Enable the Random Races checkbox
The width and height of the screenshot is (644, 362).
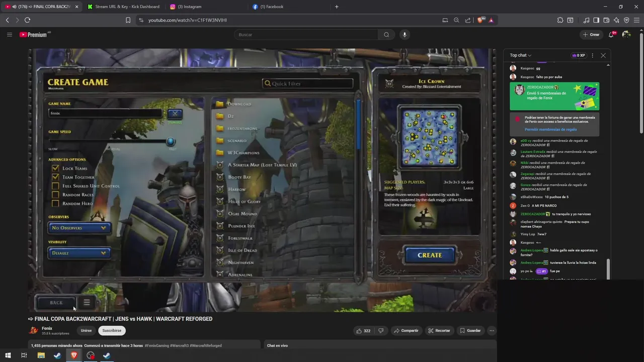point(55,195)
